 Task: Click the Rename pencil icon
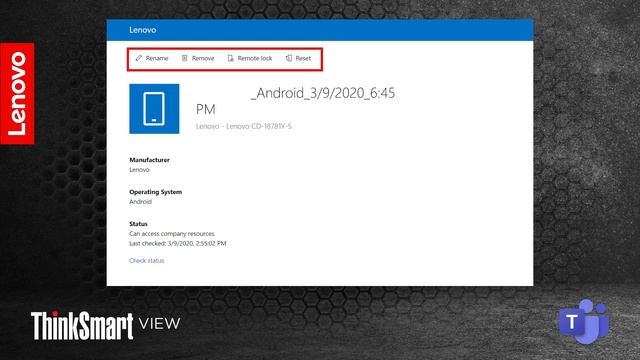click(139, 58)
